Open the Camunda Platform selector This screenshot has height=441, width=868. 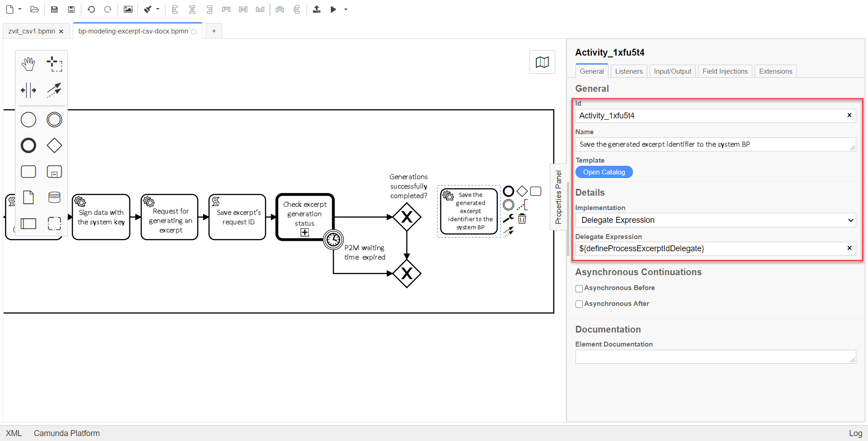tap(67, 433)
